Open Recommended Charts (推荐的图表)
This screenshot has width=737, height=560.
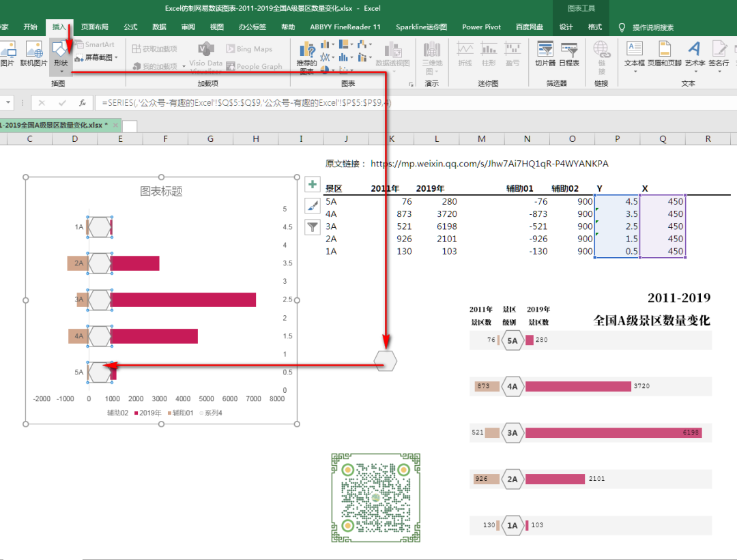click(x=306, y=57)
